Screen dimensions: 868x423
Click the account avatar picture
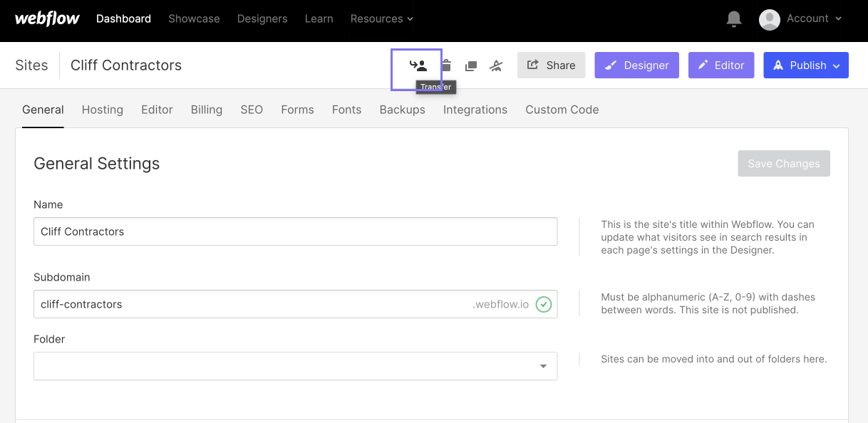click(770, 19)
